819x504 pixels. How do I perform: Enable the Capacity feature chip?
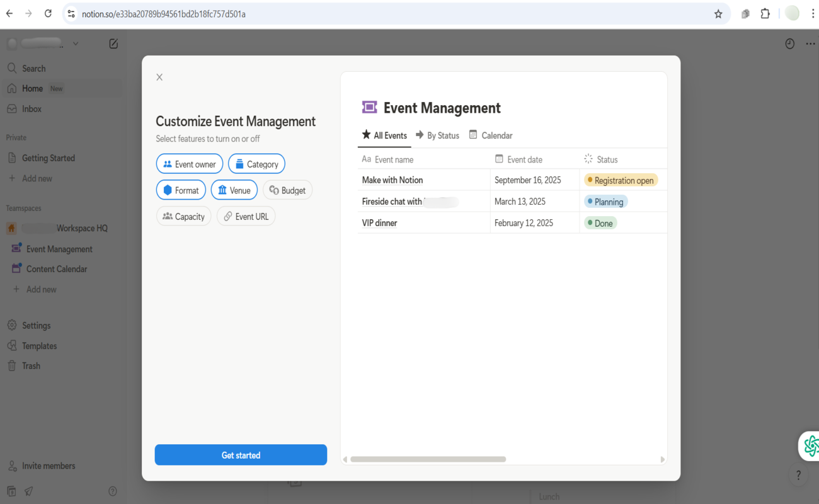point(183,216)
